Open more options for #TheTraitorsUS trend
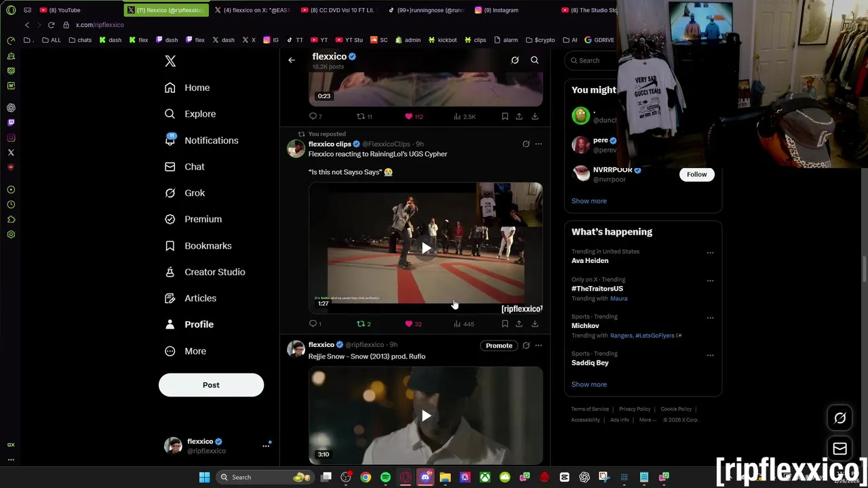 [710, 281]
